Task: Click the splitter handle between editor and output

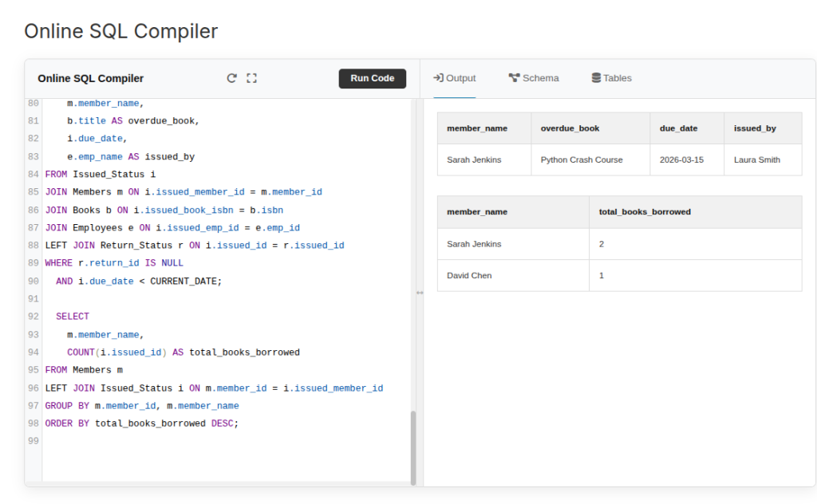Action: [420, 293]
